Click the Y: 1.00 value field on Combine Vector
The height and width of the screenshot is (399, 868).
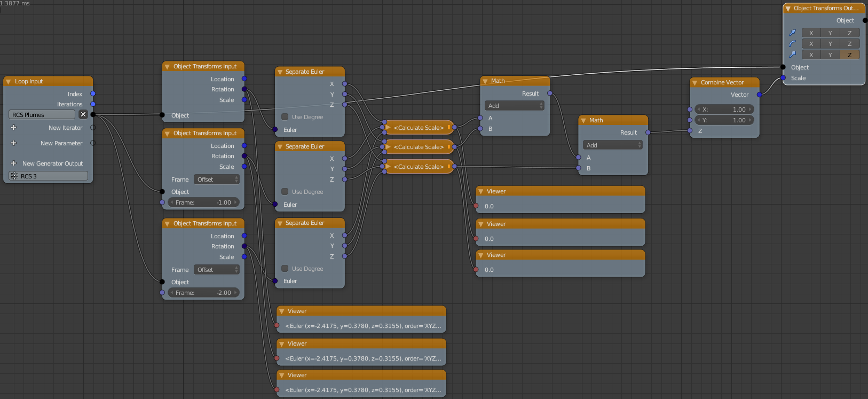[x=724, y=120]
